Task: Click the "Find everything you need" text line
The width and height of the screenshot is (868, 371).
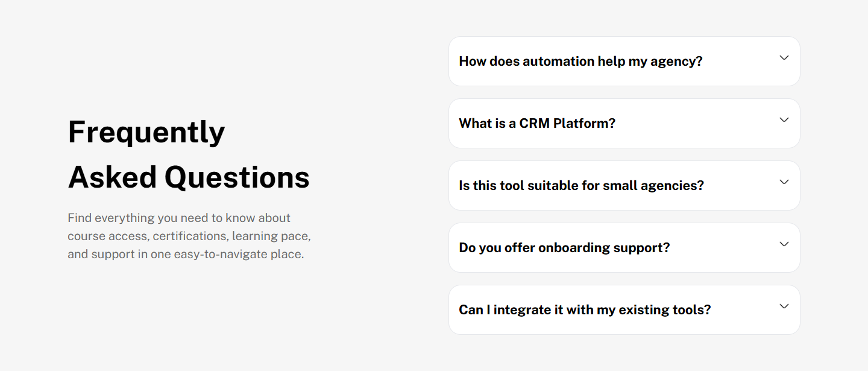Action: point(179,218)
